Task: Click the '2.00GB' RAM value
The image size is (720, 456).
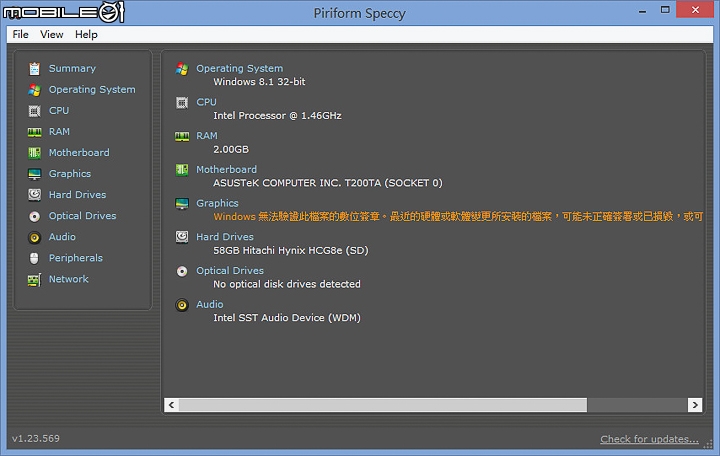Action: click(231, 150)
